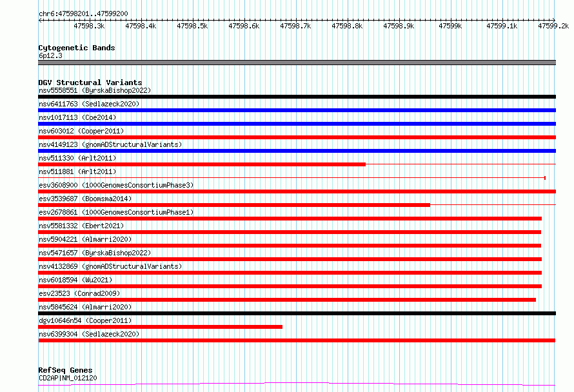The image size is (574, 392).
Task: Click ruler position 47598.9k
Action: pyautogui.click(x=399, y=26)
